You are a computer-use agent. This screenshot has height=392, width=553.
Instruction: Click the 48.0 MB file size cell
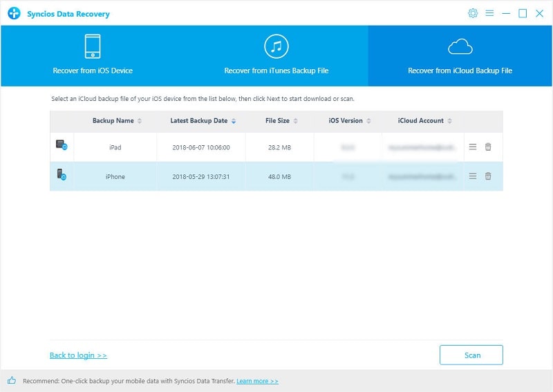tap(279, 177)
